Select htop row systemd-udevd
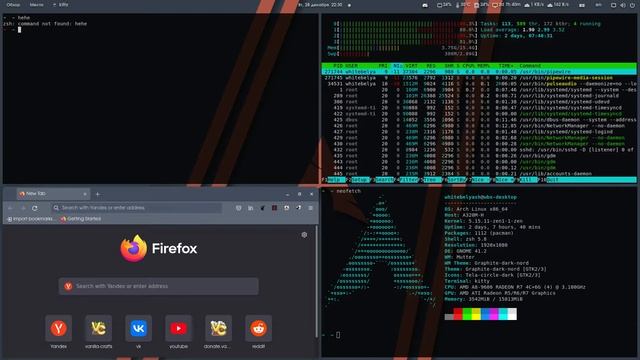640x360 pixels. tap(479, 102)
